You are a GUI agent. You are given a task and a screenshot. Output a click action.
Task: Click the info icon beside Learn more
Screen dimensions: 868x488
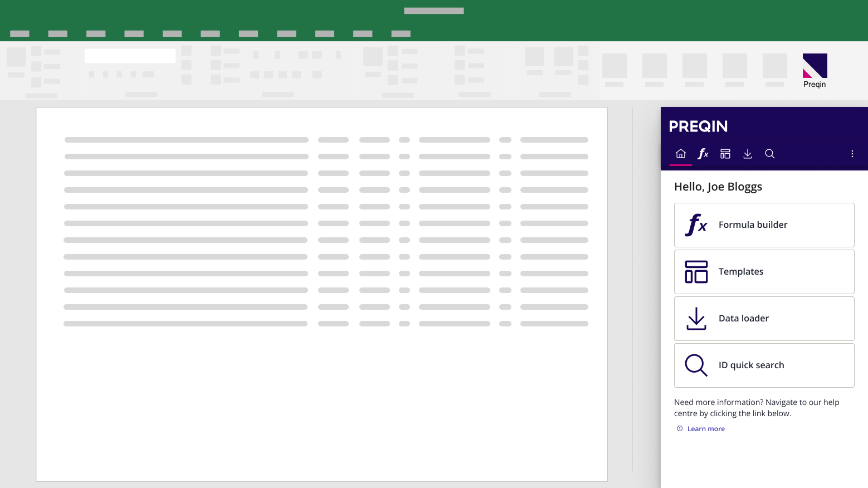click(679, 428)
